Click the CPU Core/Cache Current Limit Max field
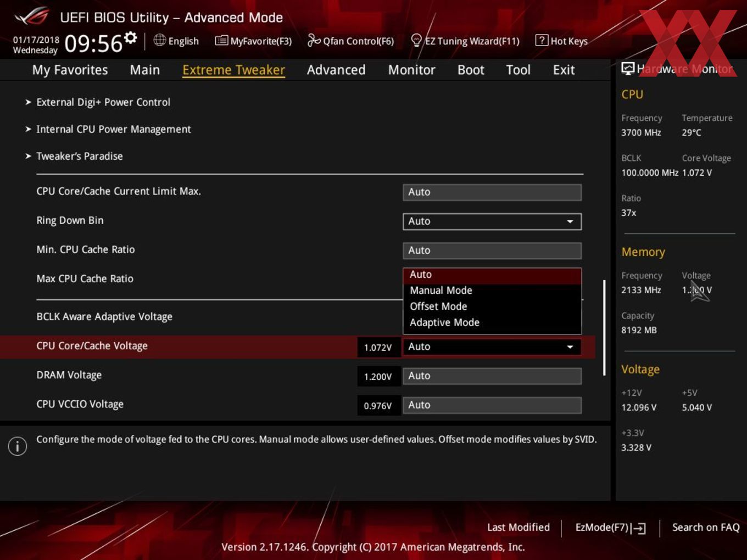747x560 pixels. (x=492, y=192)
